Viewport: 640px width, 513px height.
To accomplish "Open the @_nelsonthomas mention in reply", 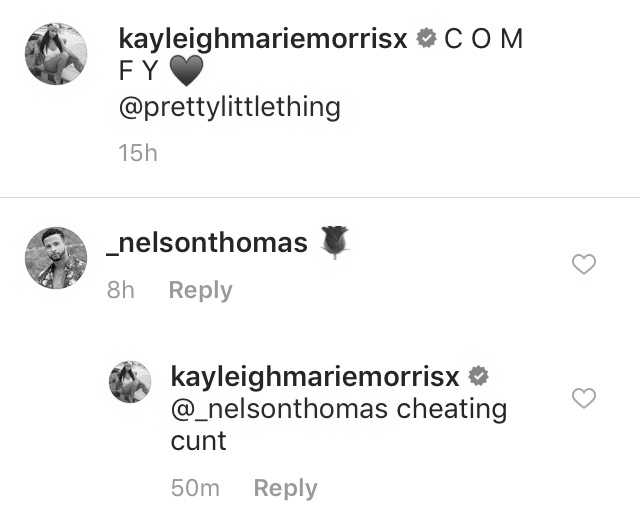I will pos(279,409).
